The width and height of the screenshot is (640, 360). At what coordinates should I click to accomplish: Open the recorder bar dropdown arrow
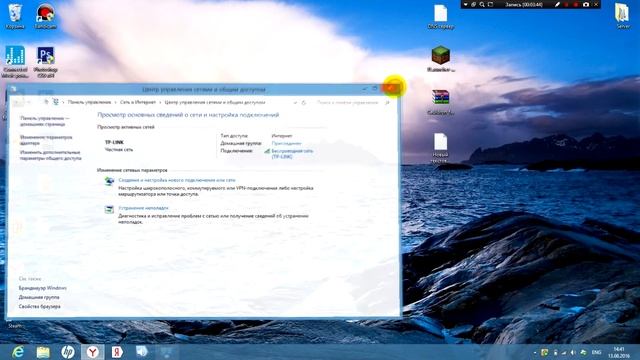click(x=465, y=4)
